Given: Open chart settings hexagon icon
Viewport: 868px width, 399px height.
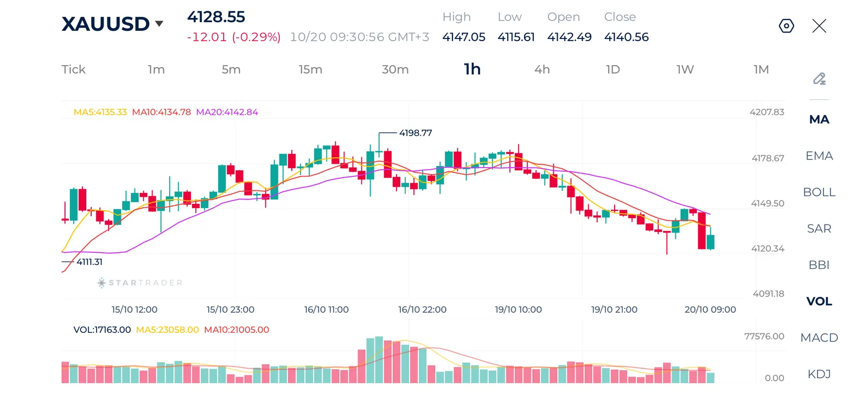Looking at the screenshot, I should tap(786, 26).
